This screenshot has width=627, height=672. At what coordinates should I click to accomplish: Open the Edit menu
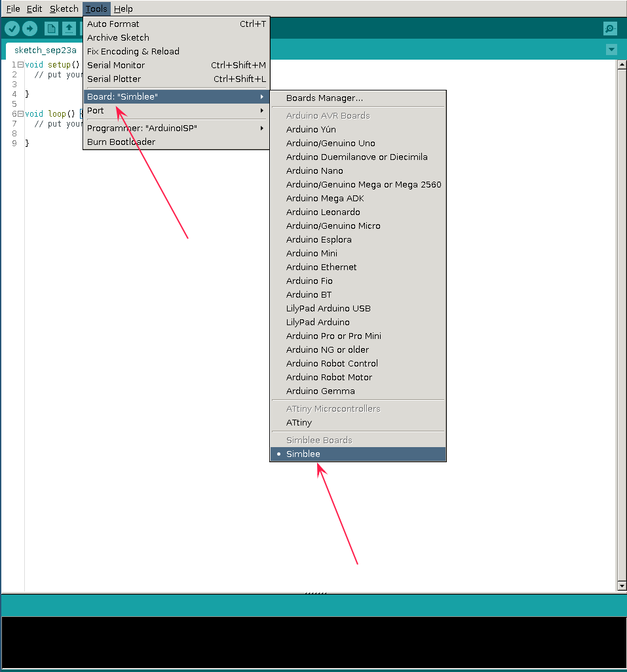34,9
